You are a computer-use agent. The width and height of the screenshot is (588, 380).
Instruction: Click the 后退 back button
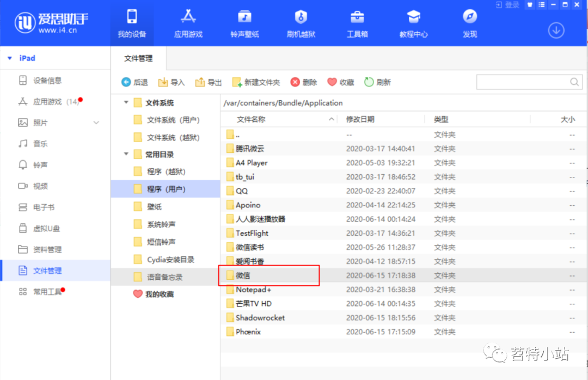(x=134, y=82)
